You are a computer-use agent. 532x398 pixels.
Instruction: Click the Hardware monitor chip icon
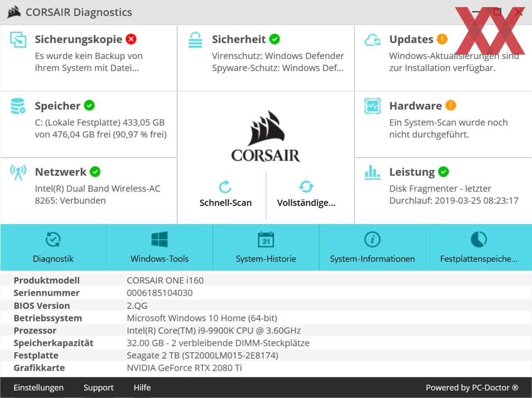[372, 106]
